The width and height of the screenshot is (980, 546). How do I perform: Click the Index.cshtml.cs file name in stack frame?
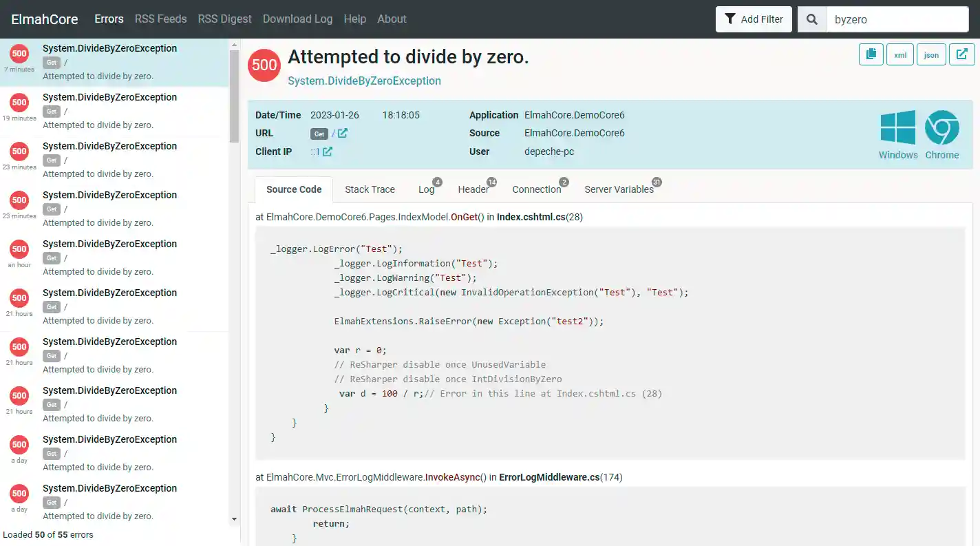531,217
